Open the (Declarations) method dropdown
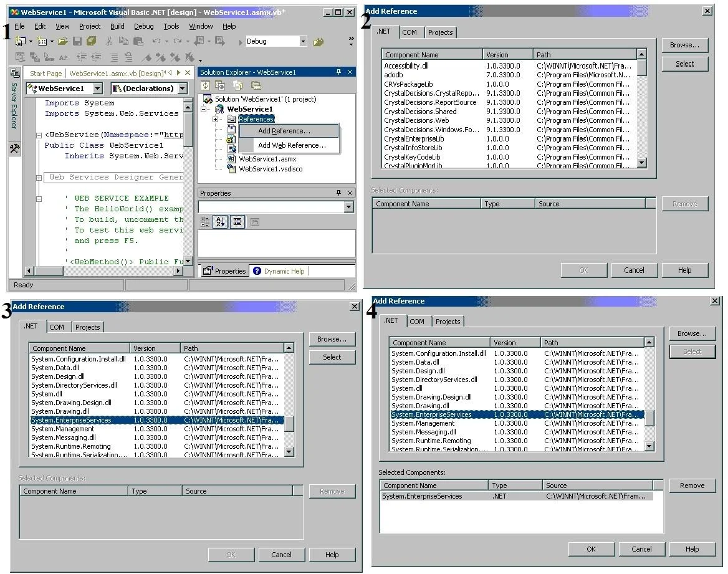The height and width of the screenshot is (574, 728). click(x=183, y=88)
